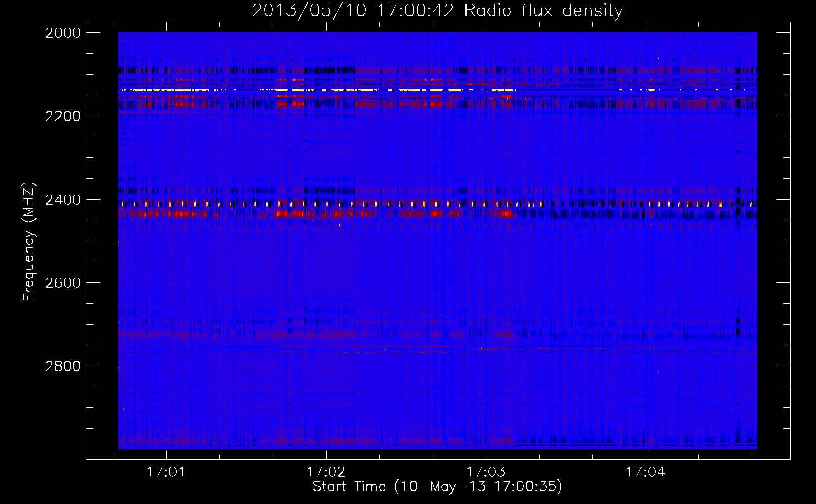Select the 2400 frequency tick label
Viewport: 816px width, 504px height.
coord(63,200)
